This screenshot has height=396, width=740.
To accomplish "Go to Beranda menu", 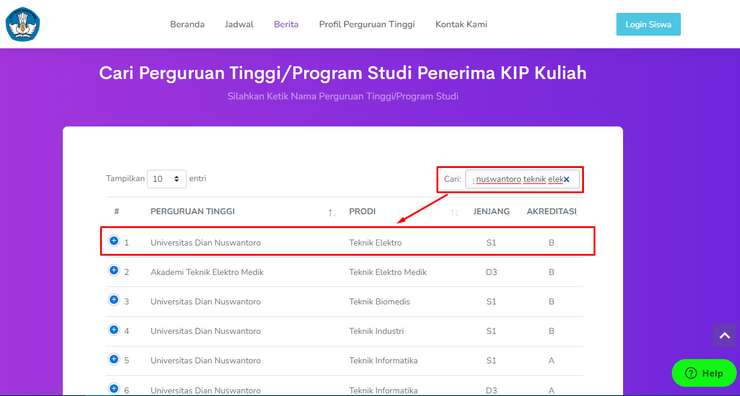I will click(x=187, y=24).
